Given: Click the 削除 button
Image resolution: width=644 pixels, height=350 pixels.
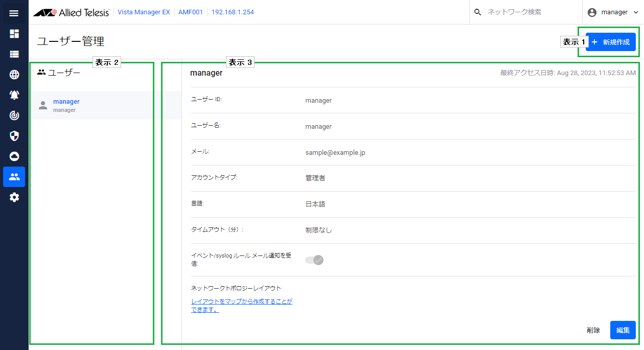Looking at the screenshot, I should 593,331.
